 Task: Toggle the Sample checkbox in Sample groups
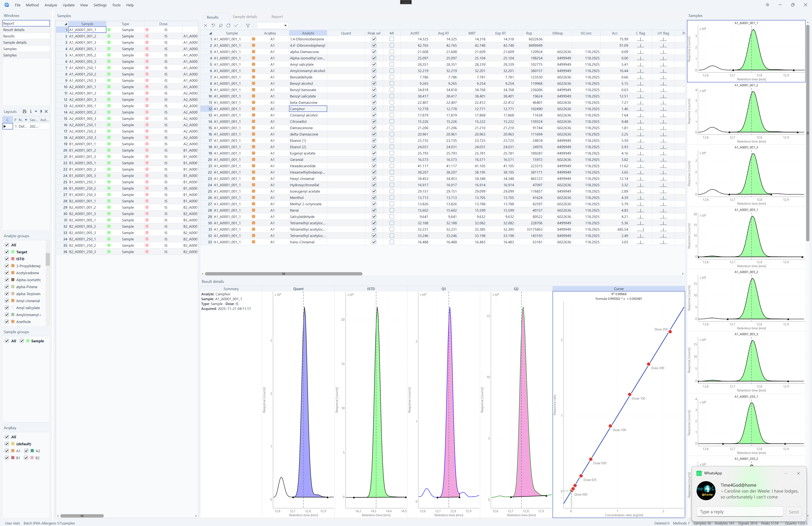click(x=22, y=341)
